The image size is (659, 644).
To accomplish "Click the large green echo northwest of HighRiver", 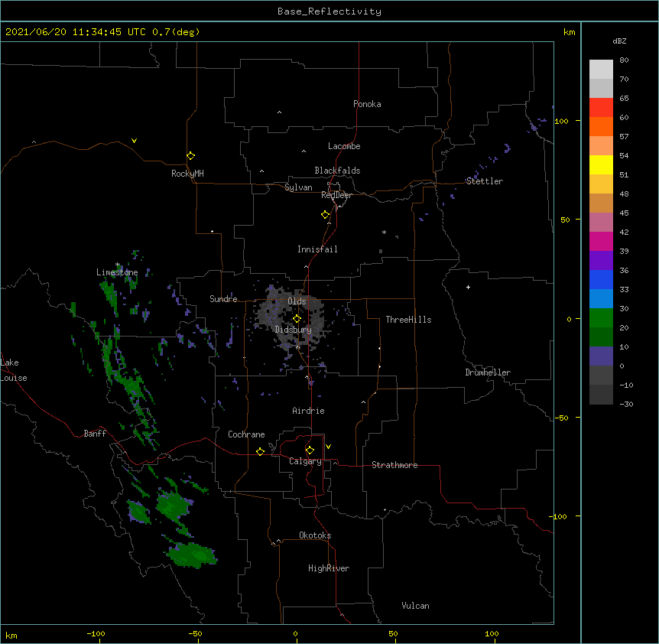I will click(x=192, y=555).
